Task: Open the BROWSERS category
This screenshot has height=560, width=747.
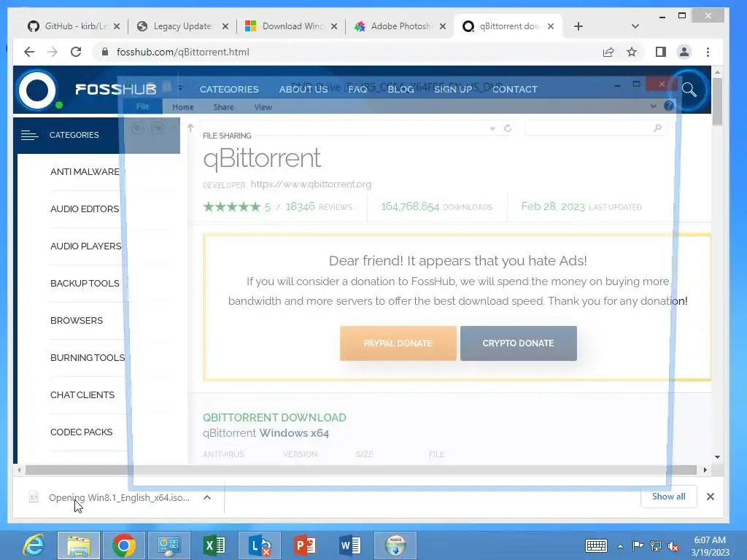Action: coord(77,321)
